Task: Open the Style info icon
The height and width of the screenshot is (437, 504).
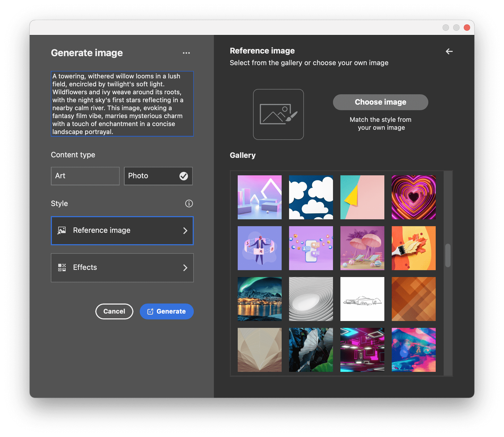Action: 189,203
